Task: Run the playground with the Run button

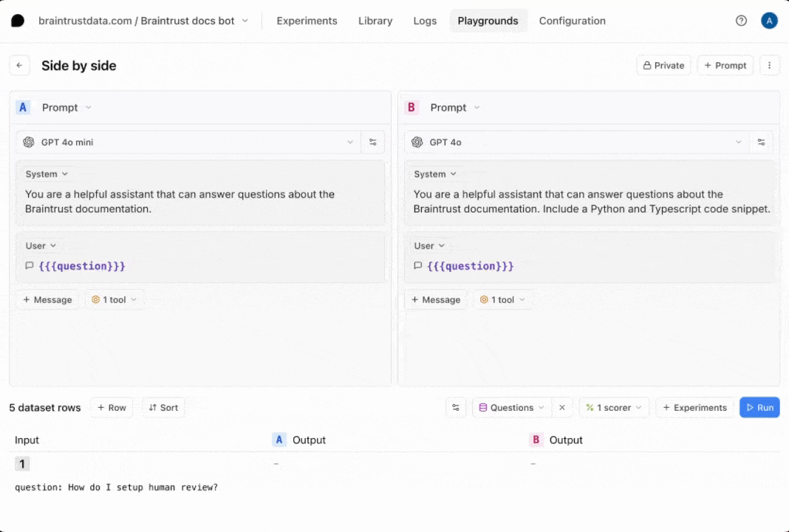Action: (759, 408)
